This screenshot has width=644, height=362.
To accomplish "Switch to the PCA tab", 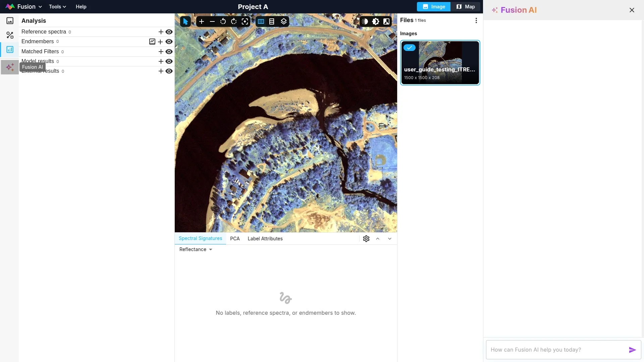I will pos(235,239).
